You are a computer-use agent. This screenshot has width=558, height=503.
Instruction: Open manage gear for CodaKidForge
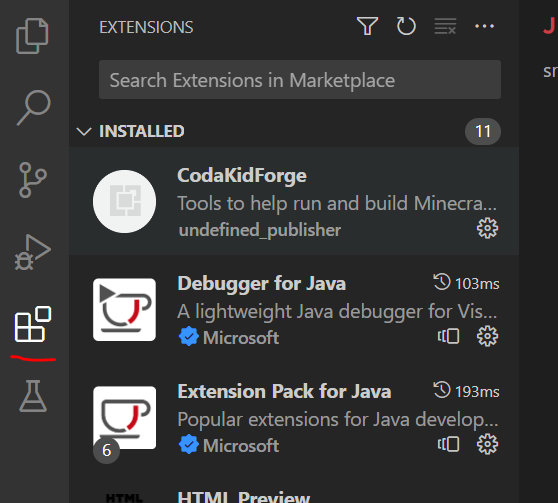487,228
